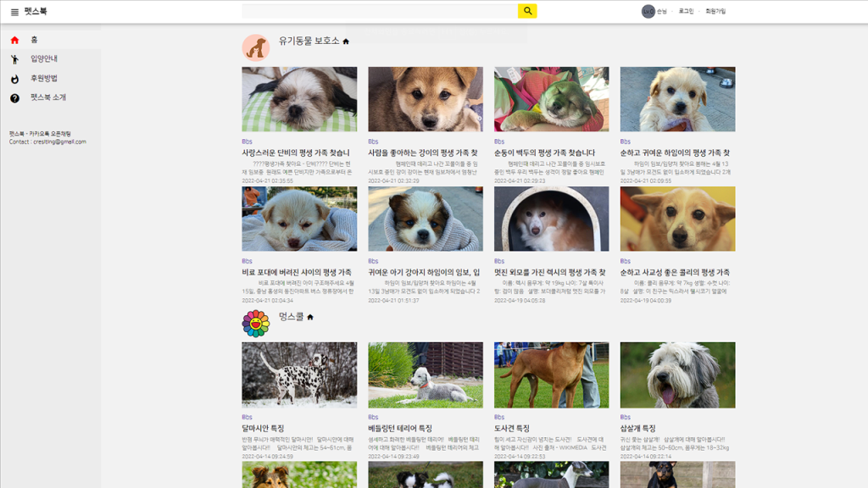The height and width of the screenshot is (488, 868).
Task: Click the house icon beside 유기동물 보호소
Action: (346, 42)
